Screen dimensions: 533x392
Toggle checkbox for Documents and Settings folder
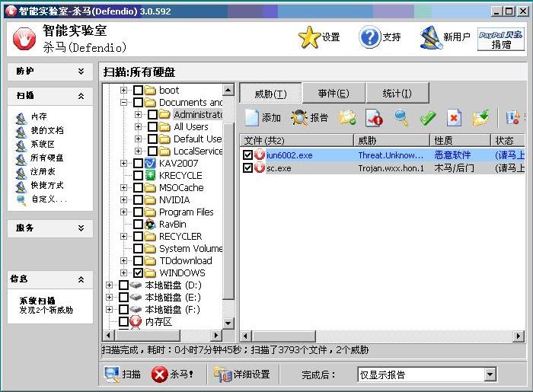coord(138,103)
